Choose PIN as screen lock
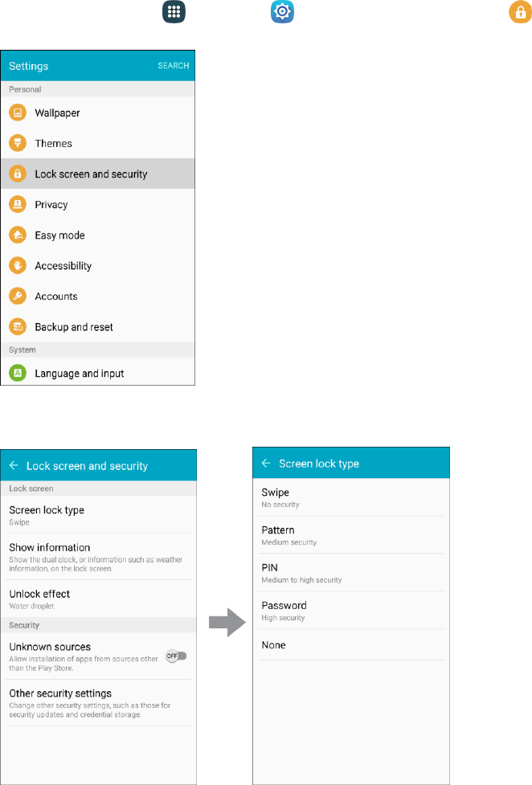This screenshot has height=785, width=532. (x=351, y=573)
